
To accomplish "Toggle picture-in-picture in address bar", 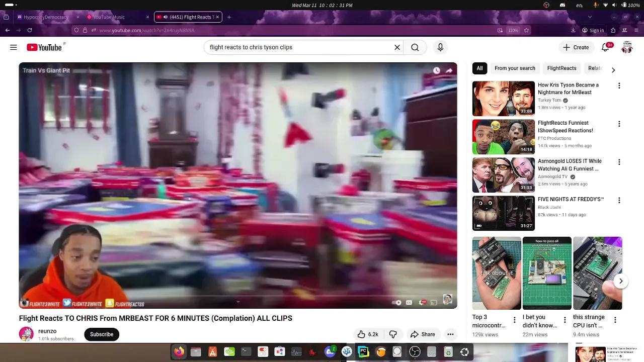I will click(x=500, y=30).
